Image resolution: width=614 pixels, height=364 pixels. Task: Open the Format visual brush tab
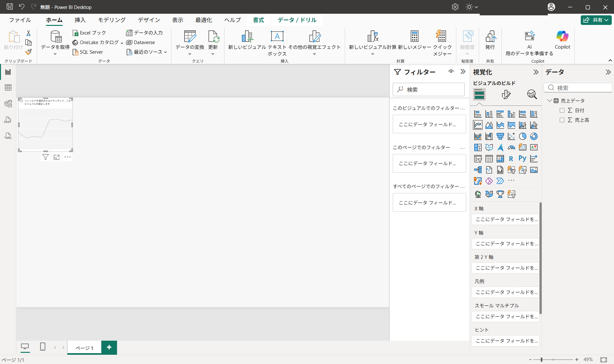pos(506,94)
